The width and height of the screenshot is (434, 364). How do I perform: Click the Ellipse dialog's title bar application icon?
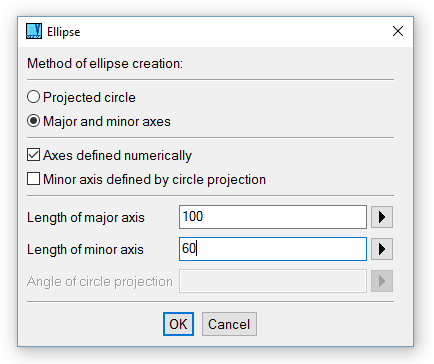(x=34, y=31)
